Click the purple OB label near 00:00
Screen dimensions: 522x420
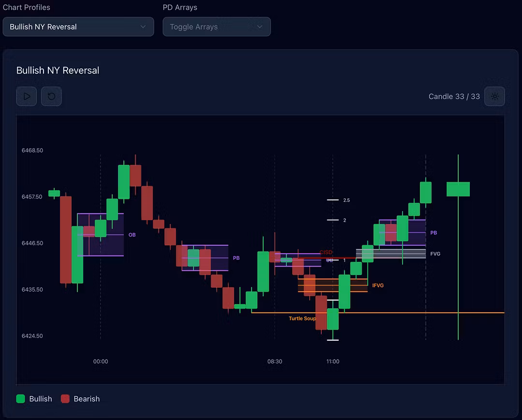pyautogui.click(x=132, y=235)
